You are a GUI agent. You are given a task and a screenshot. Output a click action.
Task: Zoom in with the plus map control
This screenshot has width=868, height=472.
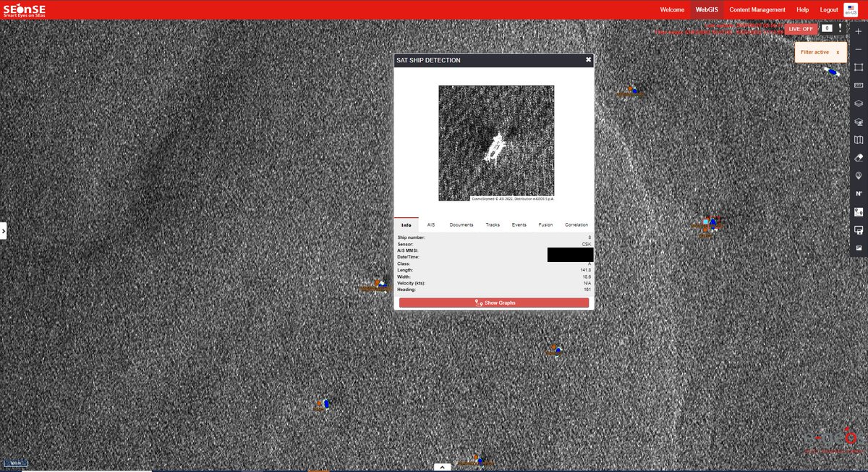pos(859,32)
